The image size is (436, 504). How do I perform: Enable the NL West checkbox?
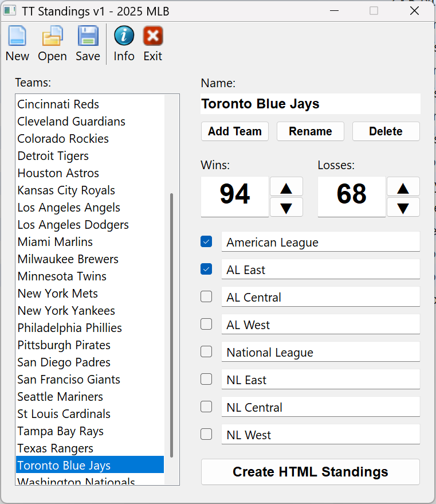[206, 434]
